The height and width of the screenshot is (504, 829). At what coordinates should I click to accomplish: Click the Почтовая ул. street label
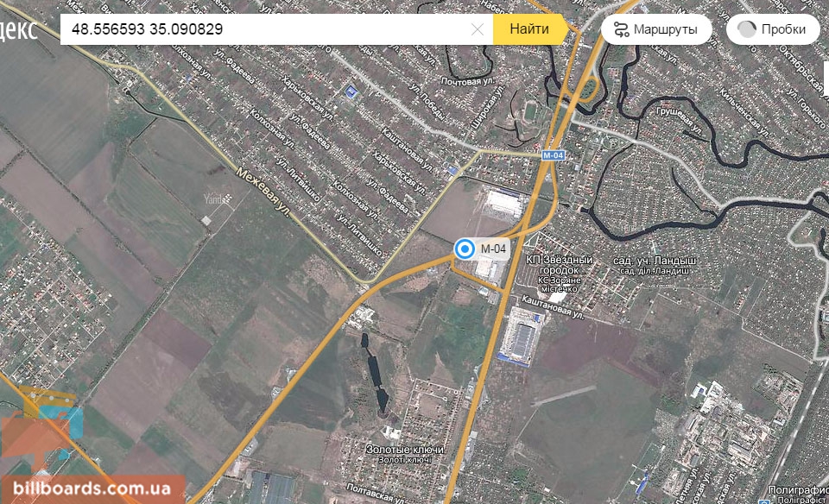point(468,81)
